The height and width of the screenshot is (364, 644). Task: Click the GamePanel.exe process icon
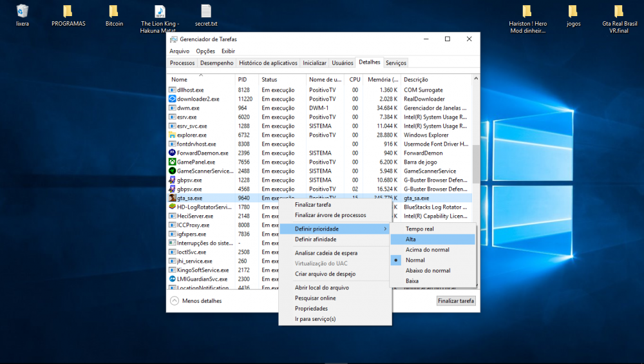click(173, 162)
